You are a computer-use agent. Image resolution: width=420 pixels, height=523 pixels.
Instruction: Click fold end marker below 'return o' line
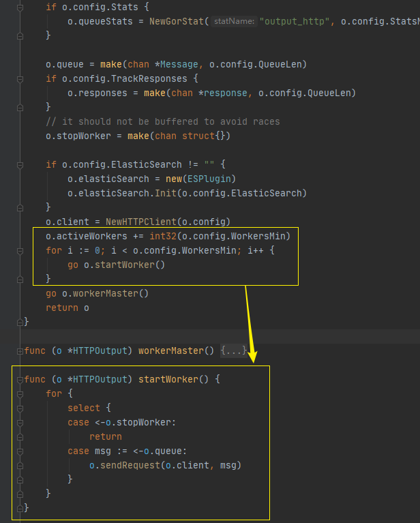20,323
